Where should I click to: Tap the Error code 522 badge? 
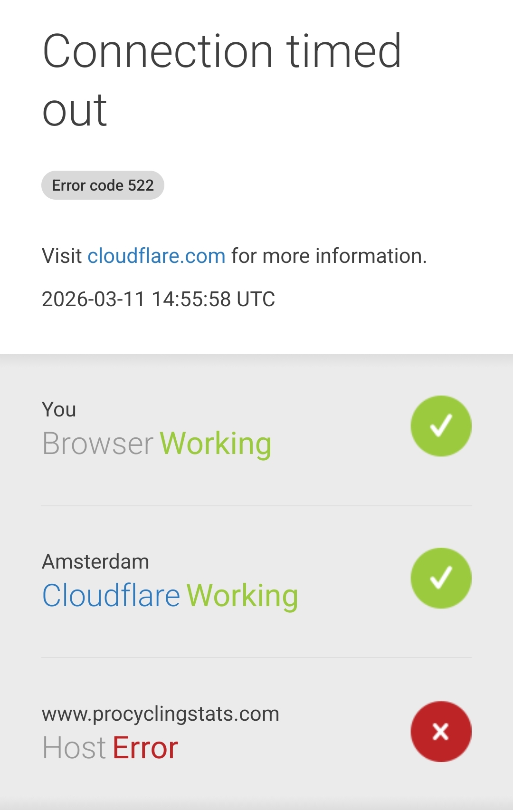(103, 185)
